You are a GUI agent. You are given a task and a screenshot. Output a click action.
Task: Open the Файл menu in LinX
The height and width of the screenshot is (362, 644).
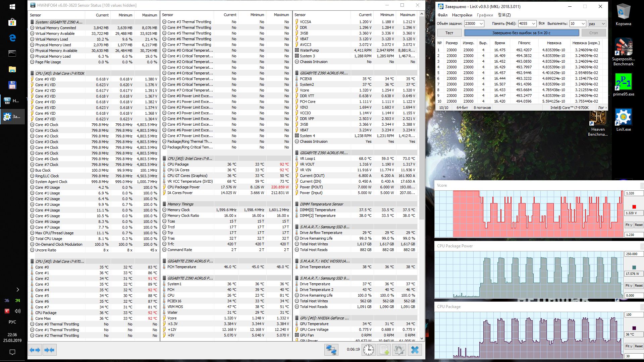(x=442, y=15)
